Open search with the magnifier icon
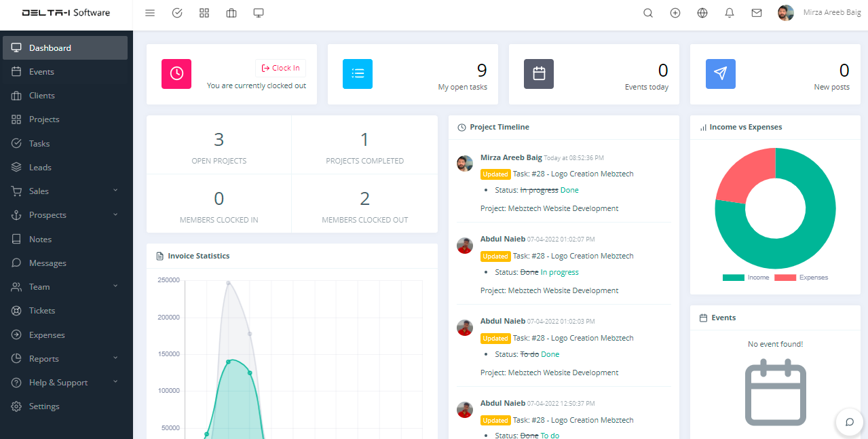 coord(648,13)
